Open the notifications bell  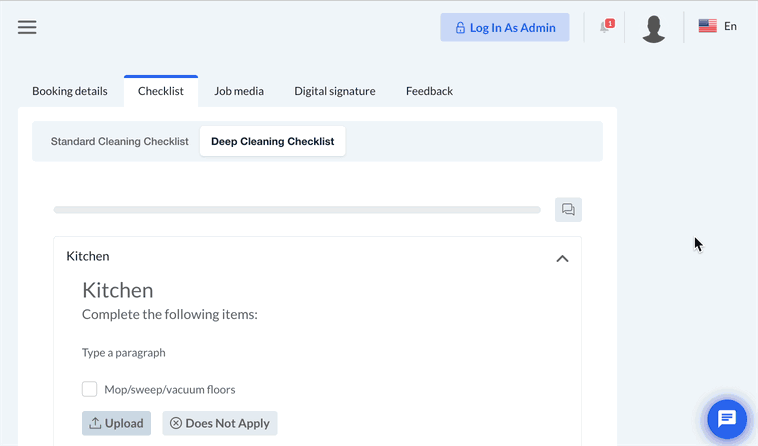(x=605, y=27)
